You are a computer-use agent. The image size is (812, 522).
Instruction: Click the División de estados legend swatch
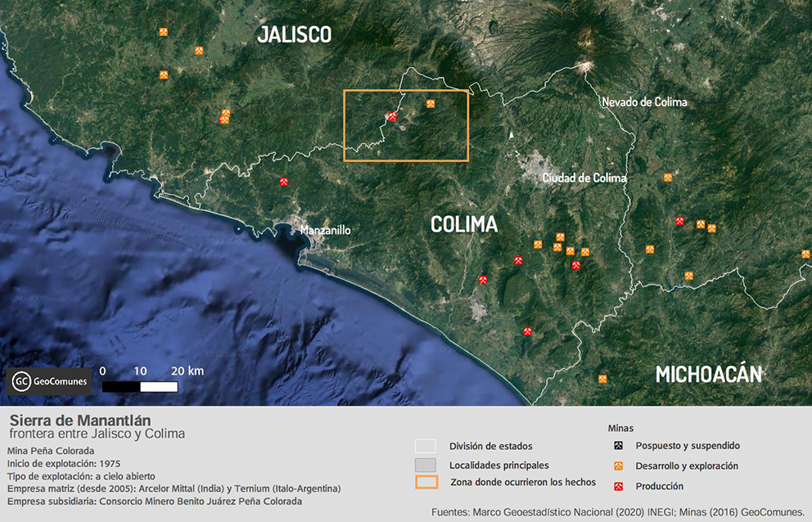[x=426, y=446]
